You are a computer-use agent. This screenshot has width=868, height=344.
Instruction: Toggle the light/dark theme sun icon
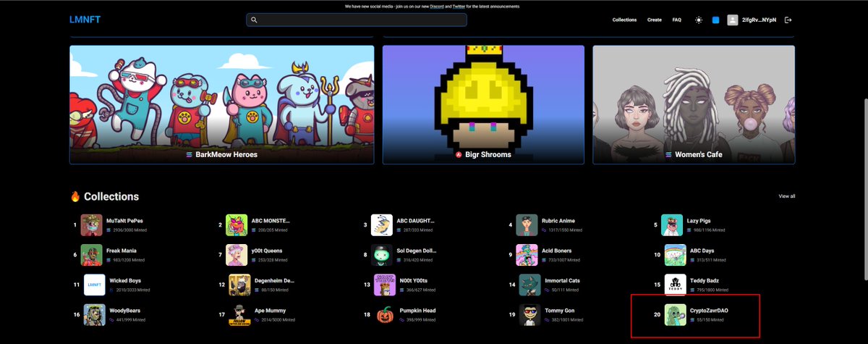(x=699, y=20)
